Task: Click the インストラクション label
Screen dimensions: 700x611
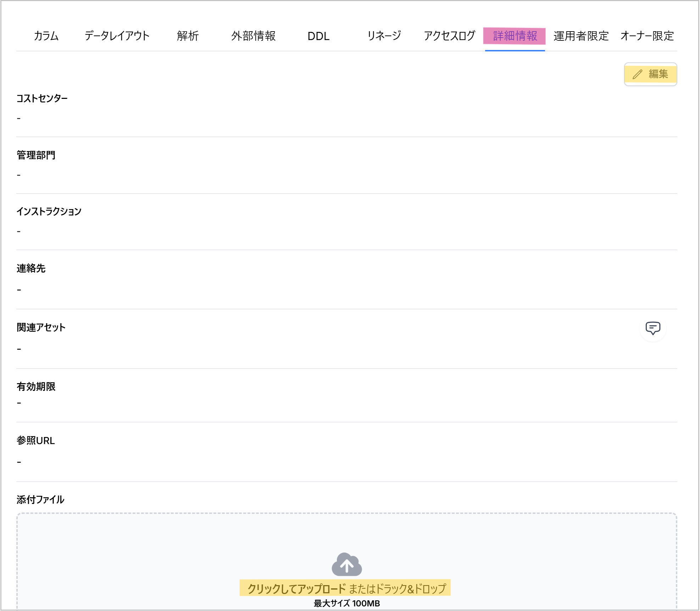Action: 49,211
